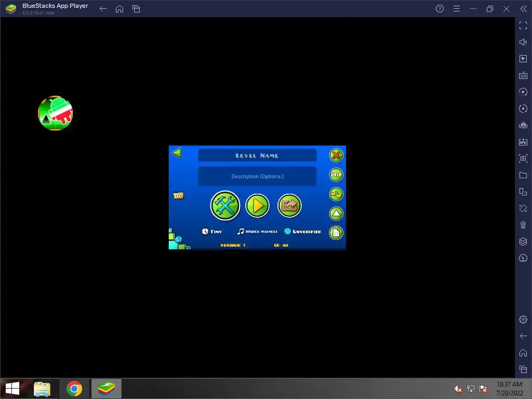Click the 'ID: NA' text

[281, 245]
